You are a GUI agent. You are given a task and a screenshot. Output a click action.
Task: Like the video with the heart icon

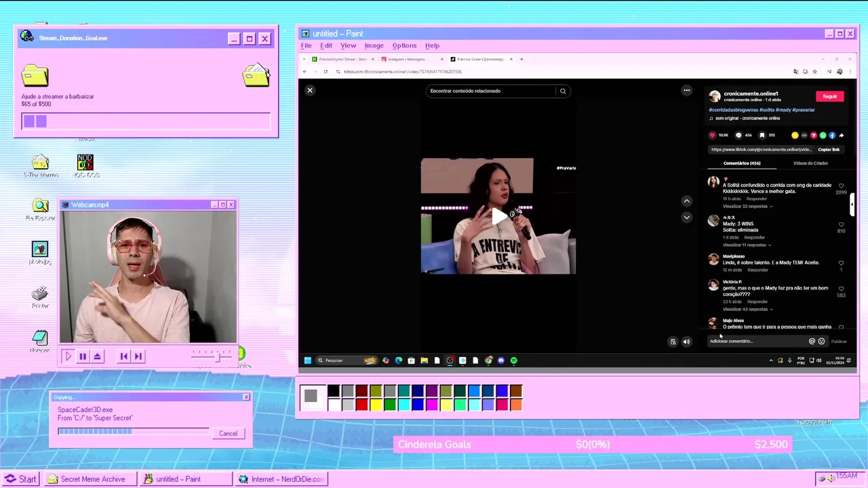tap(713, 135)
